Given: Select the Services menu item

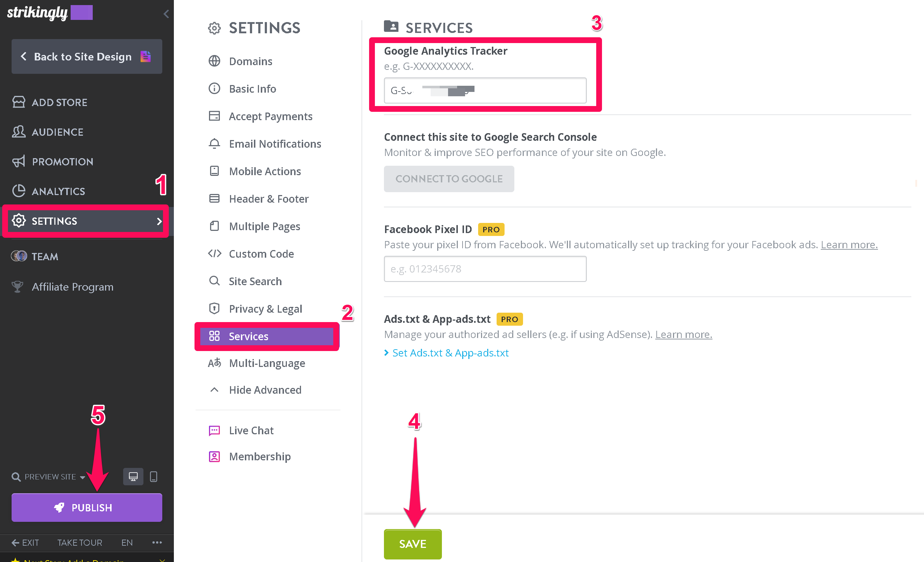Looking at the screenshot, I should click(x=267, y=336).
